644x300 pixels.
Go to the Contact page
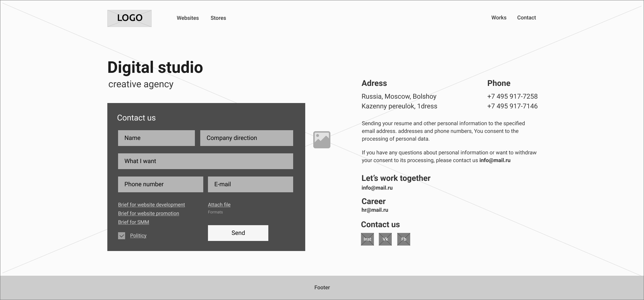526,18
